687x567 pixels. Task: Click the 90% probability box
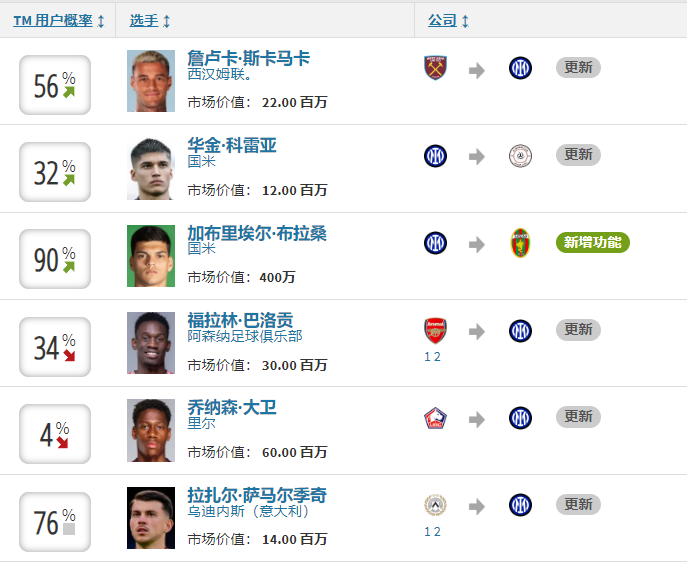[x=55, y=259]
